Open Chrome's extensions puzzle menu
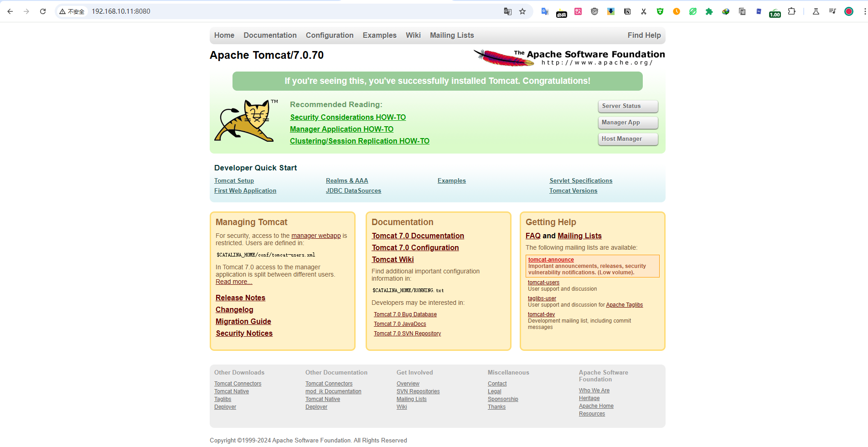 pyautogui.click(x=792, y=11)
